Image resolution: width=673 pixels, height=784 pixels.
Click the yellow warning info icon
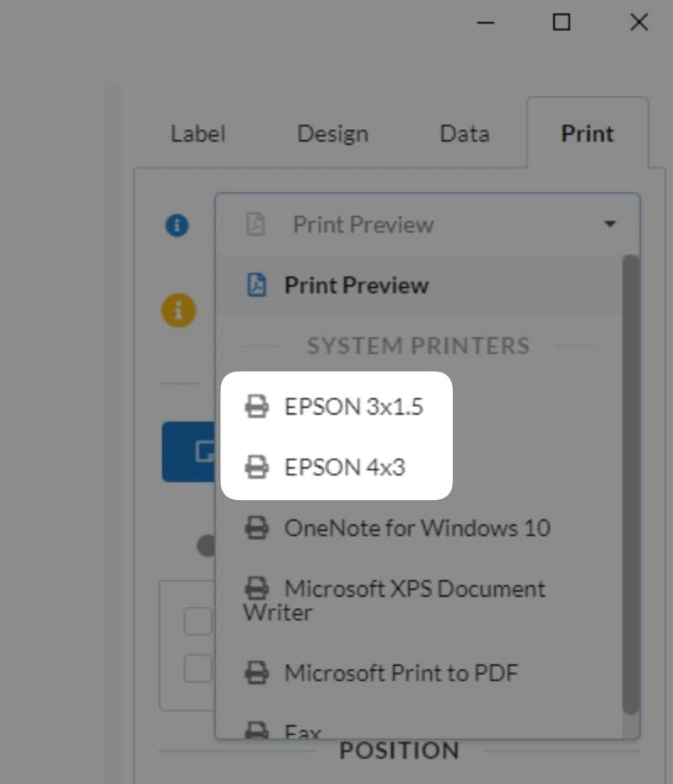178,310
